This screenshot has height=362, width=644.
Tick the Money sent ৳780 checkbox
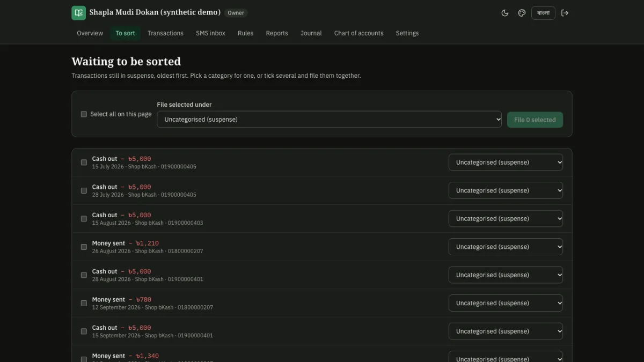(84, 303)
